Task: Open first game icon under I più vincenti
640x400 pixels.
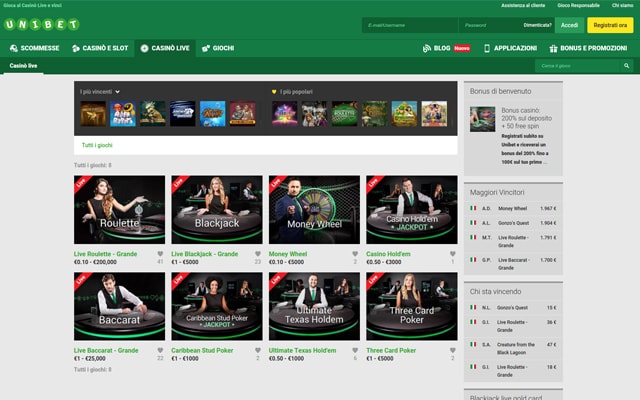Action: (x=93, y=113)
